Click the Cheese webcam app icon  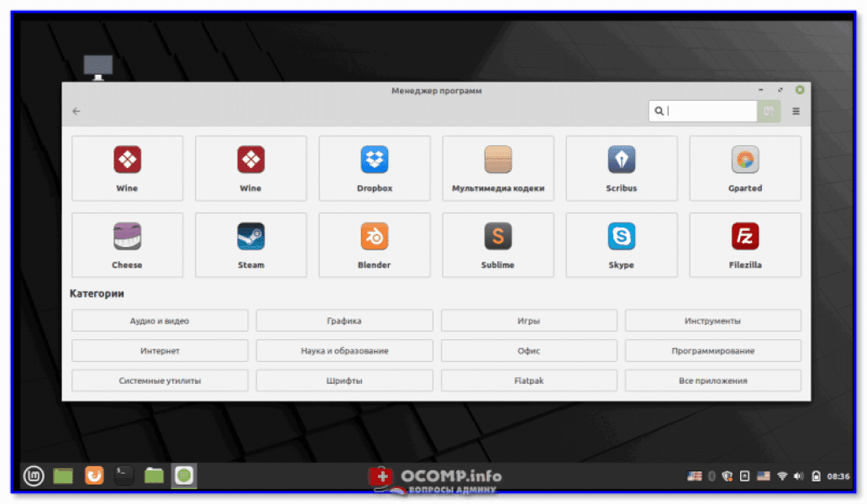(128, 244)
